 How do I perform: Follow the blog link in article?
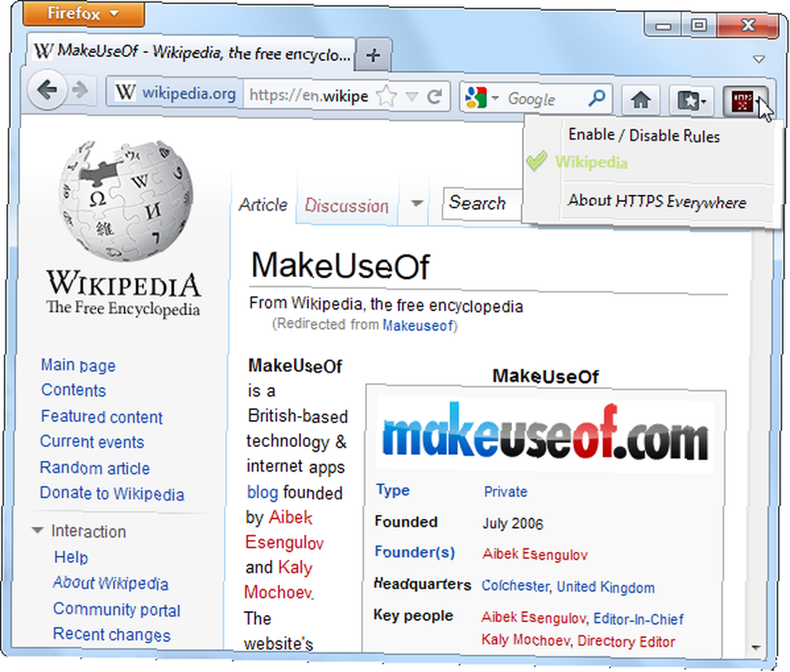pos(262,492)
